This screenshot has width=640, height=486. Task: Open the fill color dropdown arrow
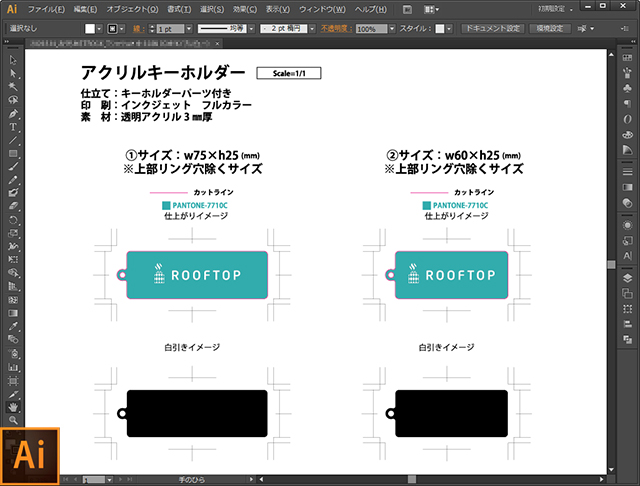pyautogui.click(x=99, y=29)
